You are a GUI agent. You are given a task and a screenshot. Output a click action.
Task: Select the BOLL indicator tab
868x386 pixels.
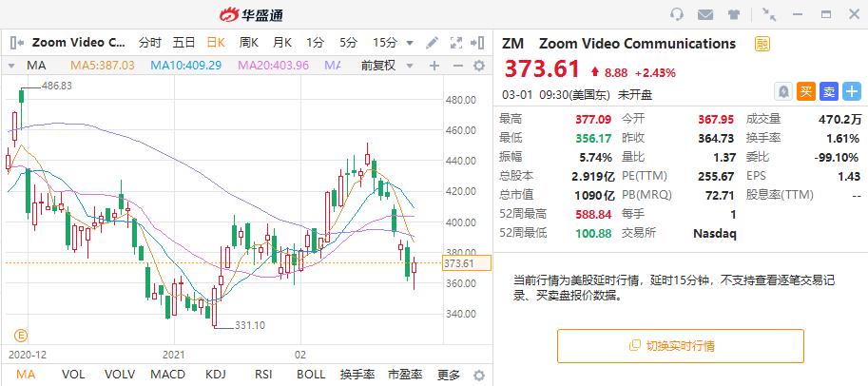point(311,375)
